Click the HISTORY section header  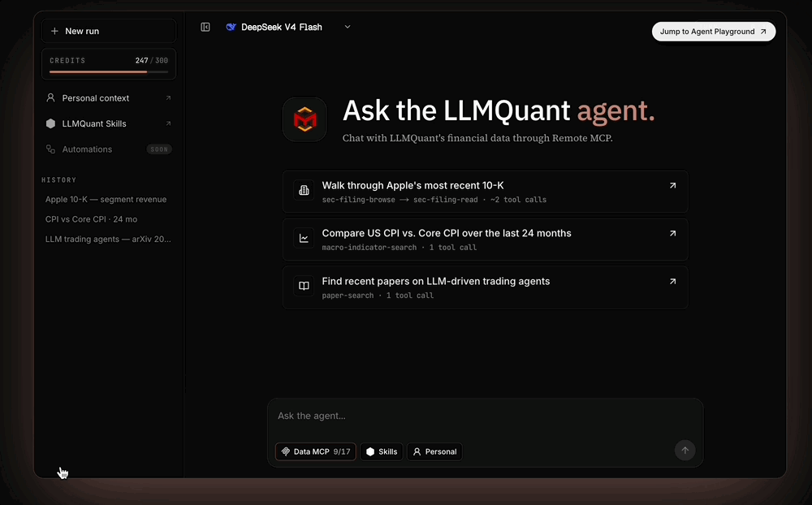coord(58,179)
